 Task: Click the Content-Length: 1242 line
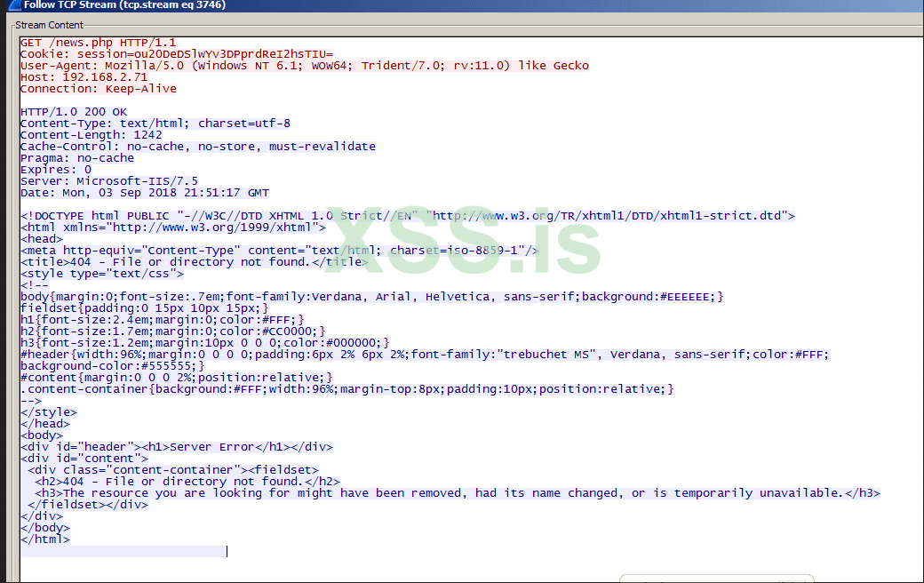(91, 135)
